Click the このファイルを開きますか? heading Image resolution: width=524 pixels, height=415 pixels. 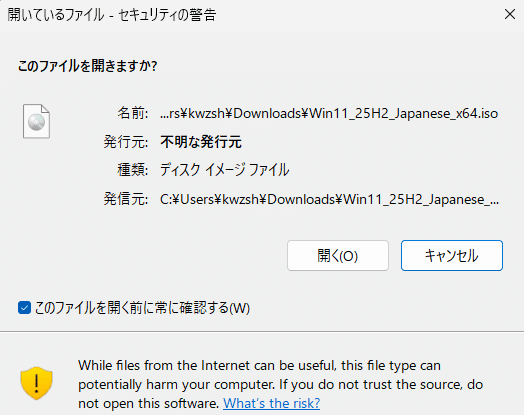click(88, 66)
